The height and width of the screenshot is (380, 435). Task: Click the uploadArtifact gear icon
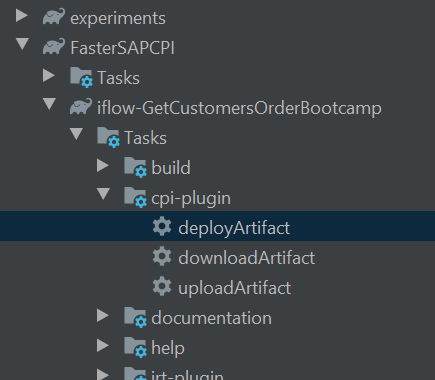pos(162,287)
